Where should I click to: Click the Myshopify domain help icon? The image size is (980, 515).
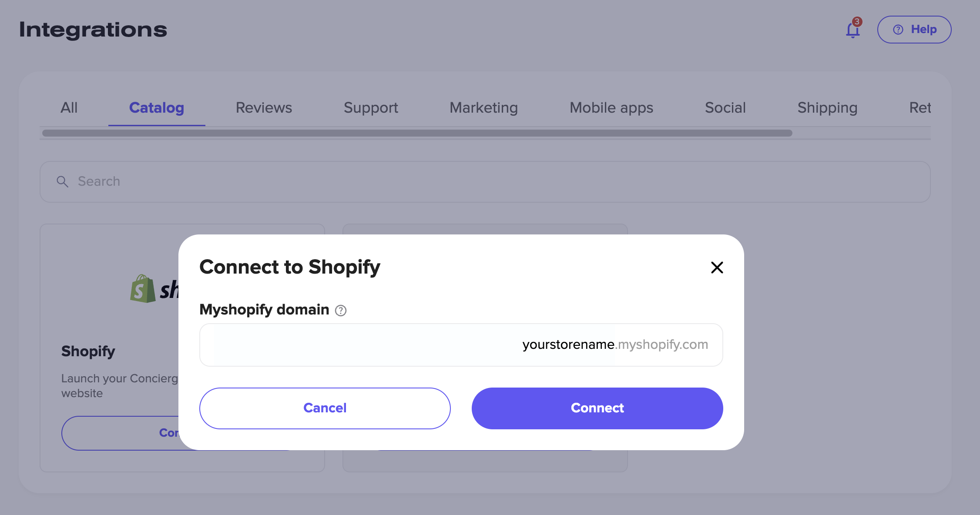[x=341, y=311]
